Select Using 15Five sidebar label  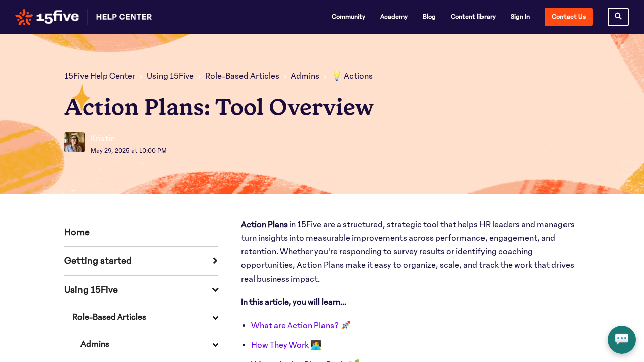(x=91, y=290)
